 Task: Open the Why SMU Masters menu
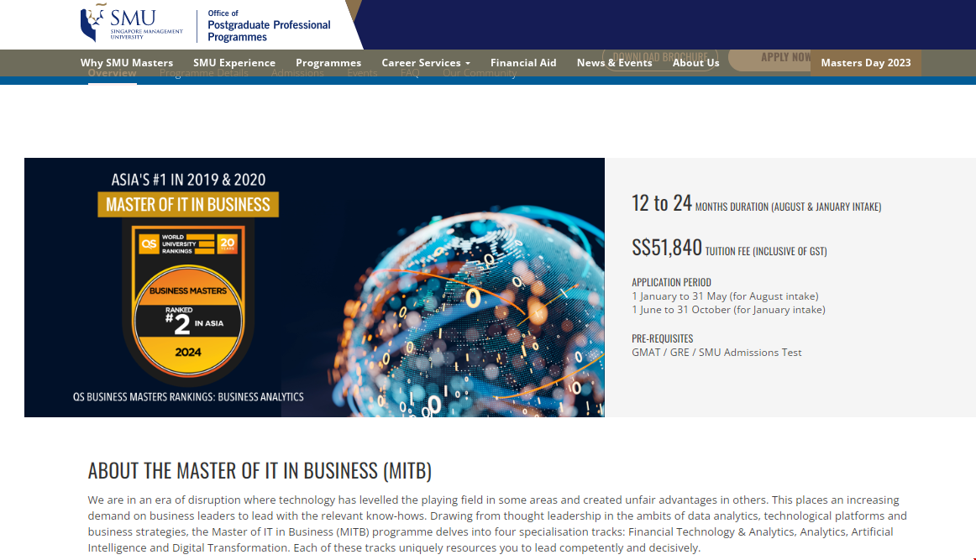[x=127, y=63]
